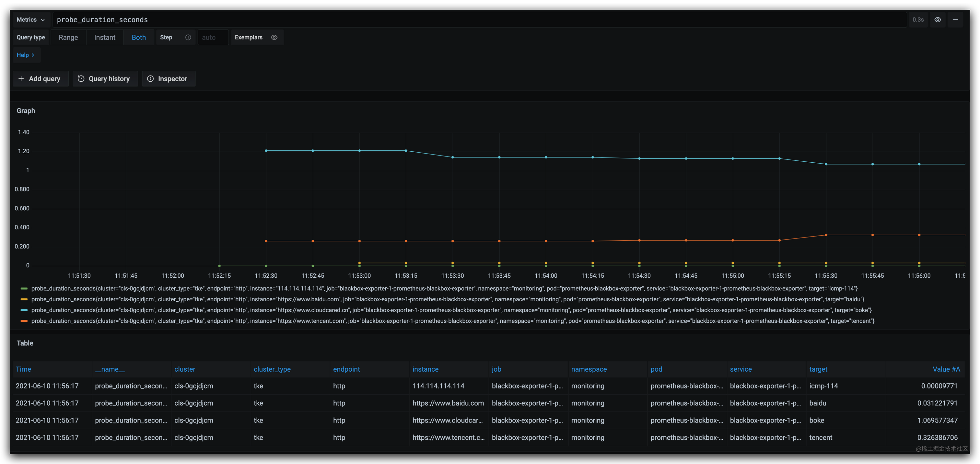Click the Step auto input field
The width and height of the screenshot is (980, 464).
[213, 37]
